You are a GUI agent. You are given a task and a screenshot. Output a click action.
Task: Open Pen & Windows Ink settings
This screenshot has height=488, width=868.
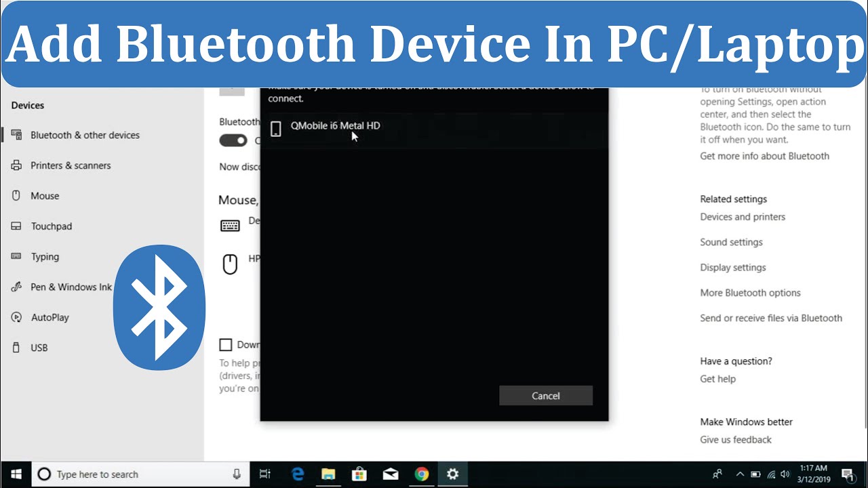click(71, 287)
